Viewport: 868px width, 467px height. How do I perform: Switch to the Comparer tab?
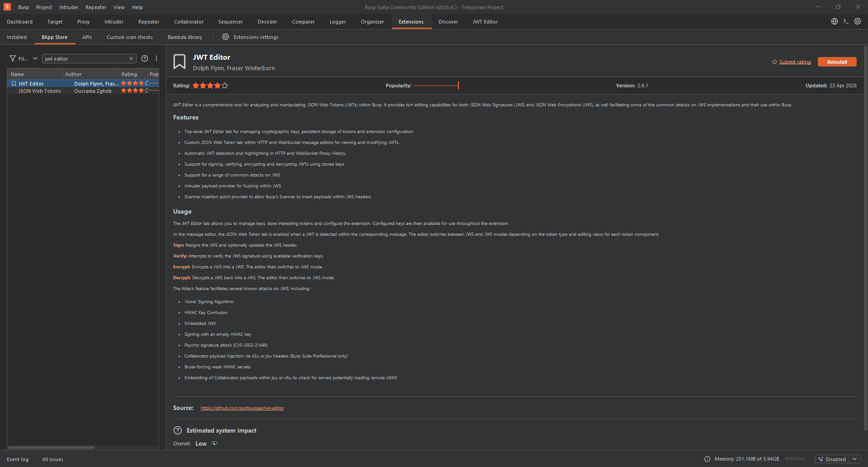click(303, 22)
